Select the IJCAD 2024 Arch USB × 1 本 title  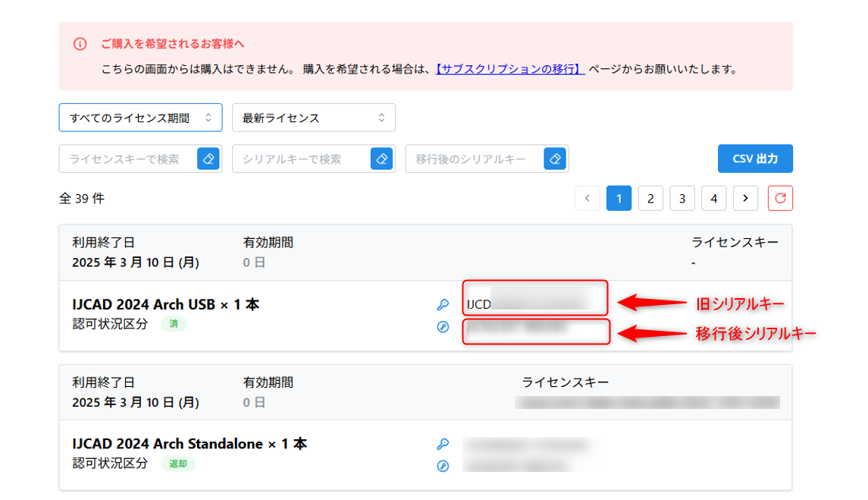[165, 304]
